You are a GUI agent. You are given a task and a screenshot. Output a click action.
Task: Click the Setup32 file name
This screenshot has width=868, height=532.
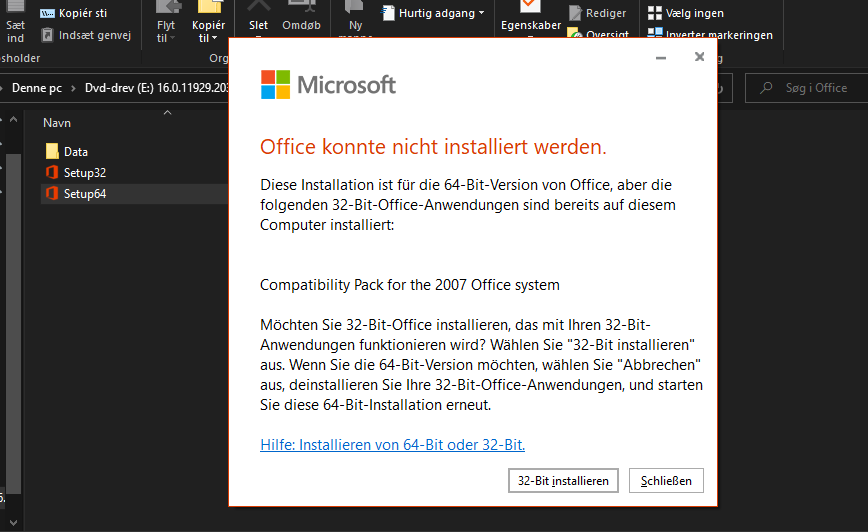coord(85,173)
